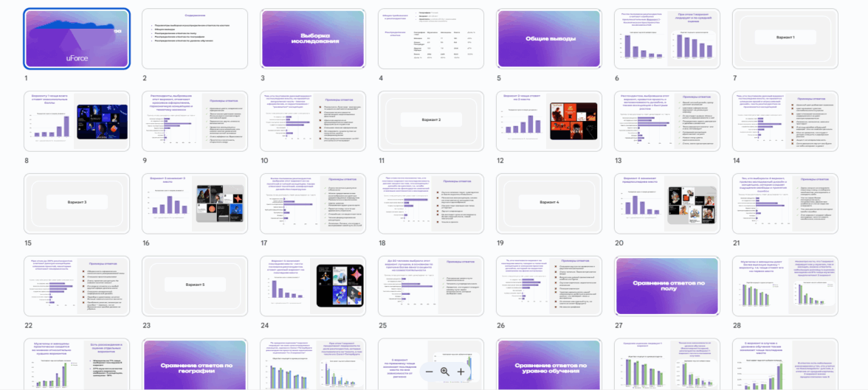Pick slide 11 Вариант 2 divider
This screenshot has height=390, width=868.
point(431,121)
